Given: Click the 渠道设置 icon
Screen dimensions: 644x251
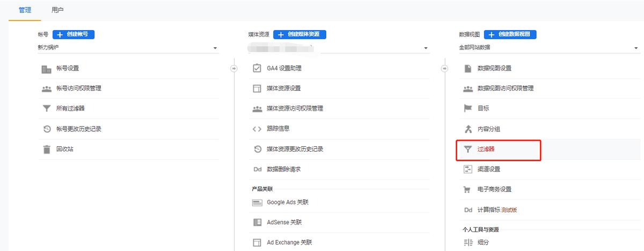Looking at the screenshot, I should coord(467,169).
